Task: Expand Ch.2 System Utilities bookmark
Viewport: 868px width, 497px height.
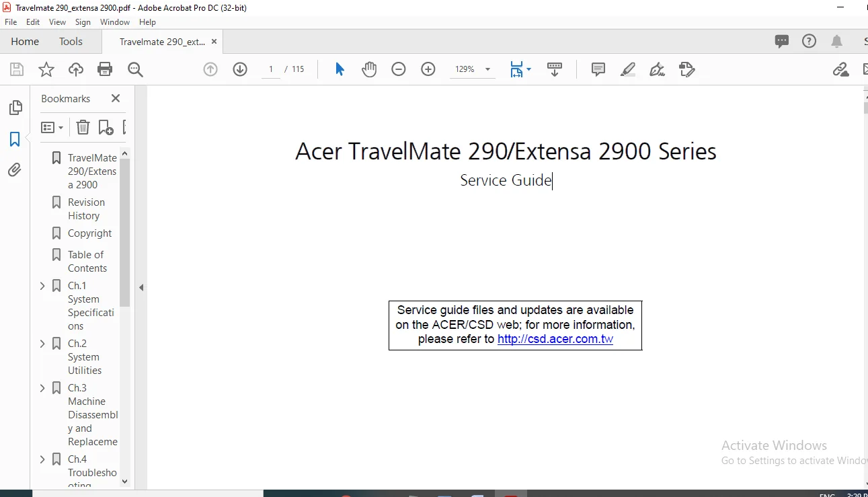Action: click(x=42, y=344)
